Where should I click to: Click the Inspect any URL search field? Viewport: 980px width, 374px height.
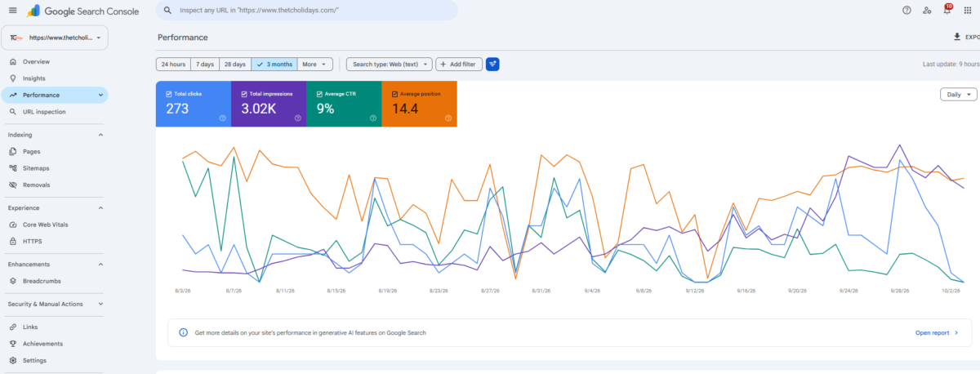click(306, 11)
